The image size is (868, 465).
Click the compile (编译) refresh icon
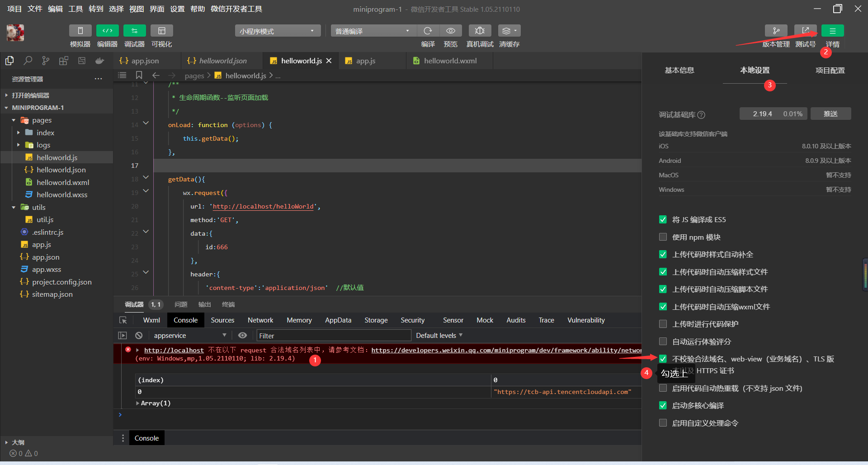coord(428,31)
